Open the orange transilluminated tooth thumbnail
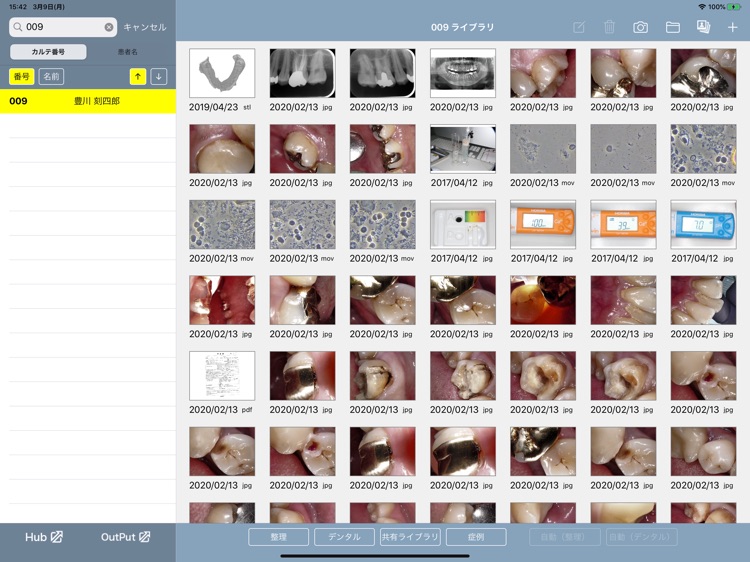750x562 pixels. (543, 300)
